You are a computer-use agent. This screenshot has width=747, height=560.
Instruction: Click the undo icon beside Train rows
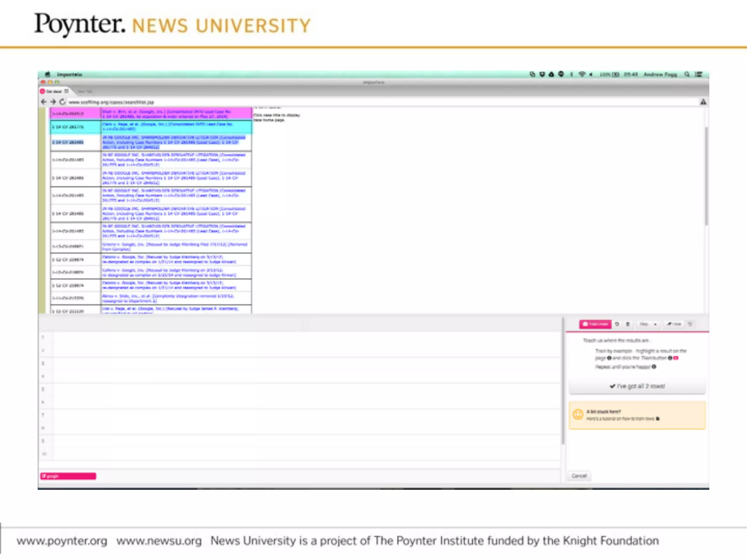[617, 324]
